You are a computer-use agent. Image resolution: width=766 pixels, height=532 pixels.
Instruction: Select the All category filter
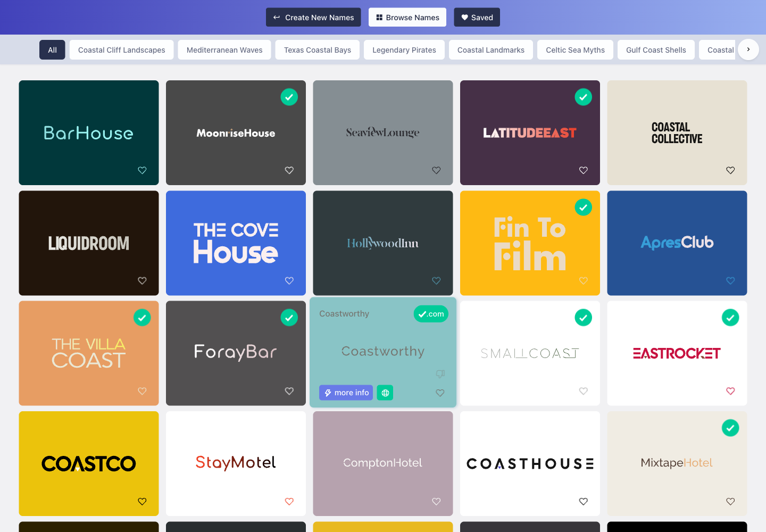coord(52,50)
